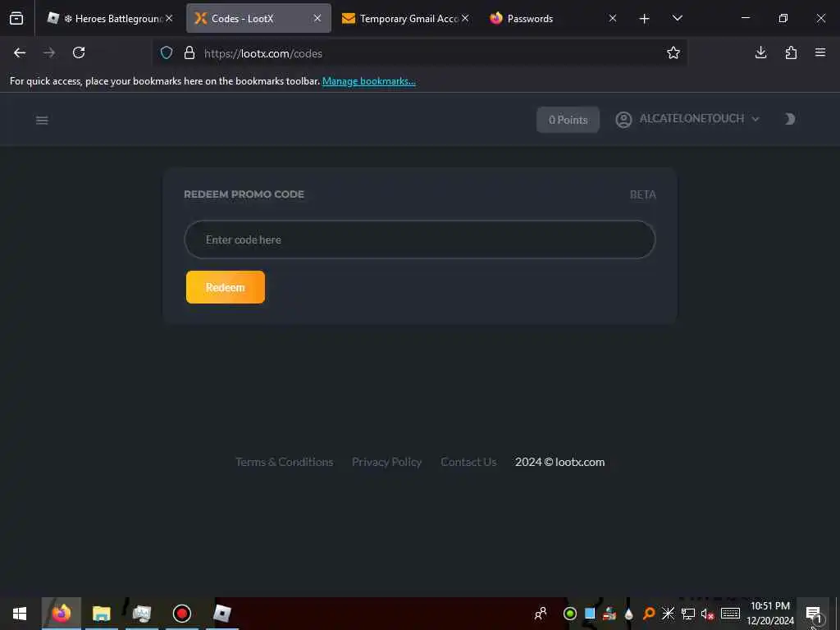Open the Manage bookmarks link
This screenshot has height=630, width=840.
click(368, 81)
